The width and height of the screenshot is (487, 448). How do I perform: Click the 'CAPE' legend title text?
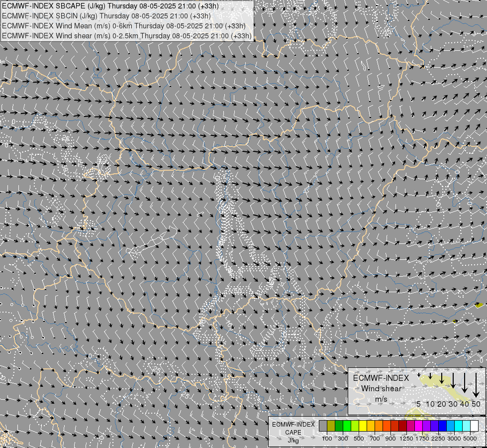click(293, 432)
